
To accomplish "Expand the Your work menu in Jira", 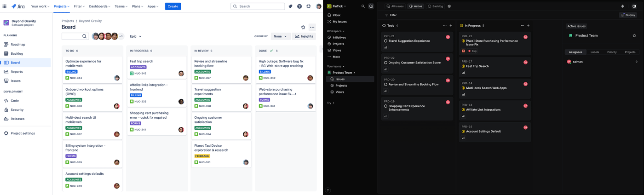I will click(40, 6).
